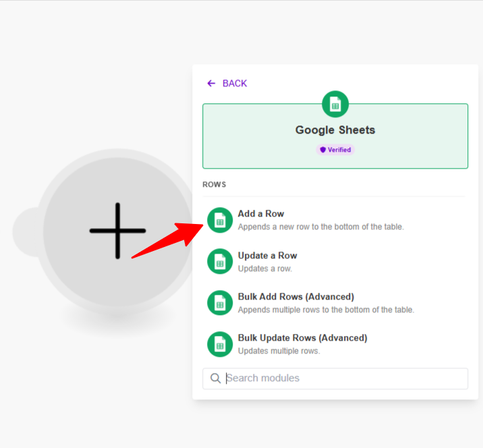
Task: Click the Add a Row sheet icon
Action: 220,220
